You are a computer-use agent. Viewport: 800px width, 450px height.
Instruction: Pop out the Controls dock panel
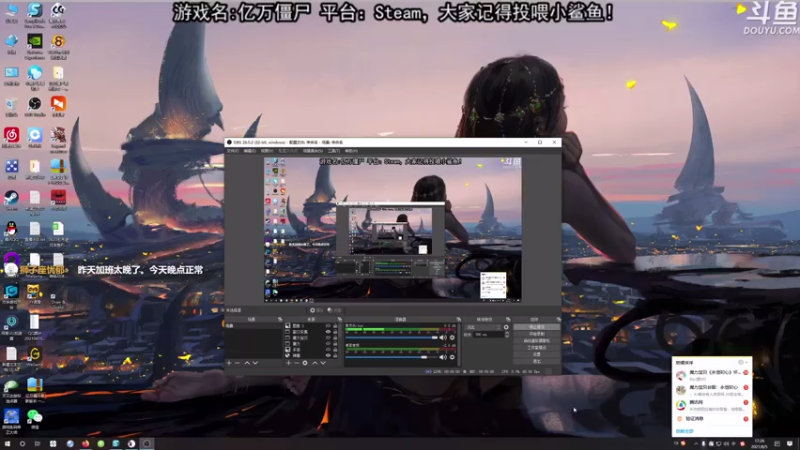pos(558,319)
